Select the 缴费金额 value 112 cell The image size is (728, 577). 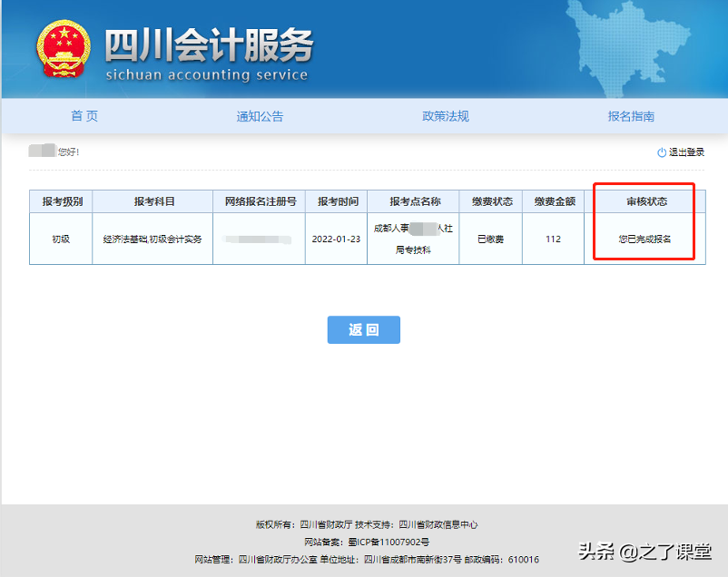click(x=553, y=238)
